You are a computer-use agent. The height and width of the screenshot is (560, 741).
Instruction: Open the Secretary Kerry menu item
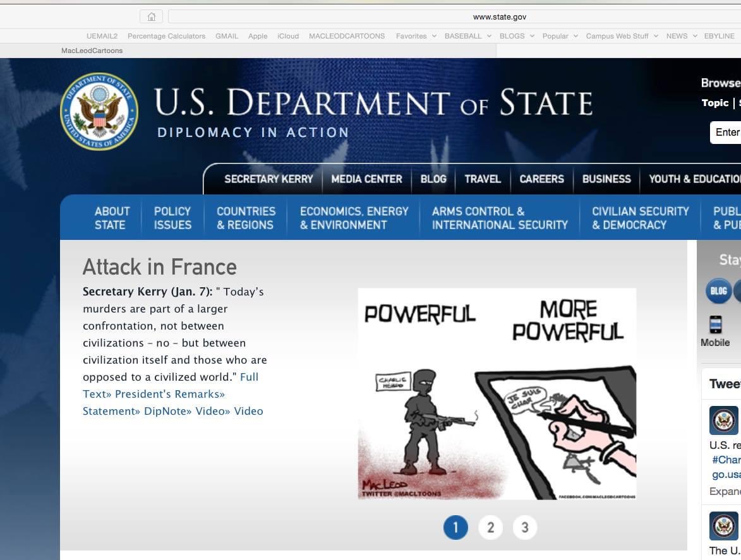click(268, 179)
